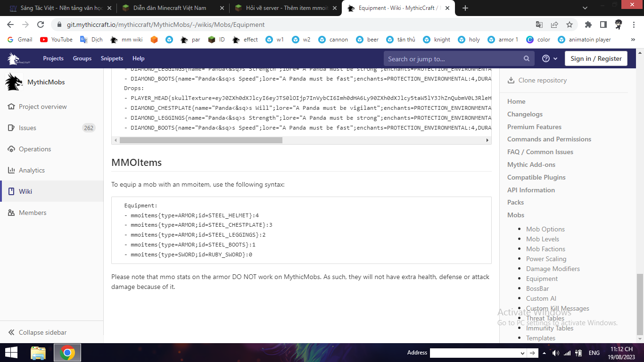Click the page's vertical scrollbar thumb
The width and height of the screenshot is (644, 362).
(x=640, y=304)
